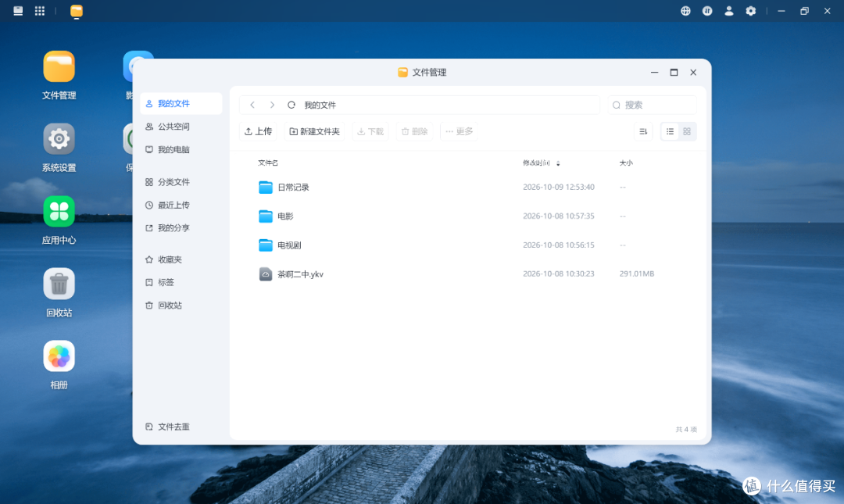The height and width of the screenshot is (504, 844).
Task: Open the 更多 menu
Action: coord(459,131)
